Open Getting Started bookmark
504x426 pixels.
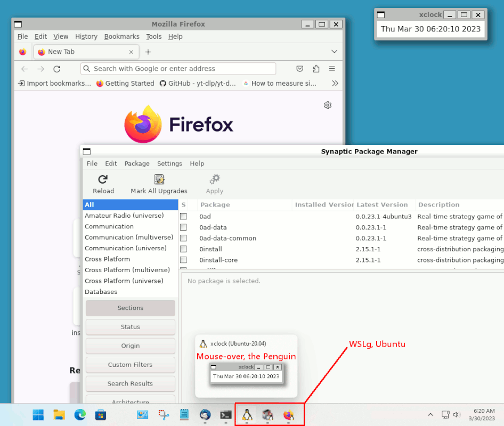tap(125, 83)
